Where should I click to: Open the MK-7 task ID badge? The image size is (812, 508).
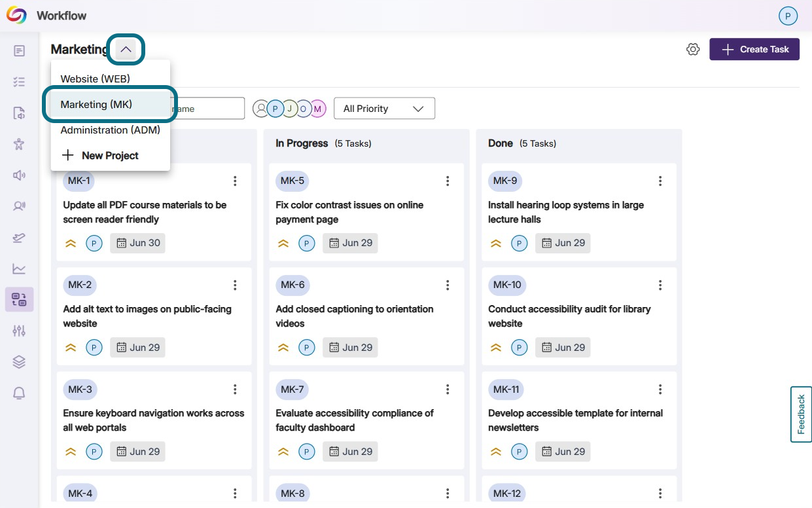tap(292, 389)
